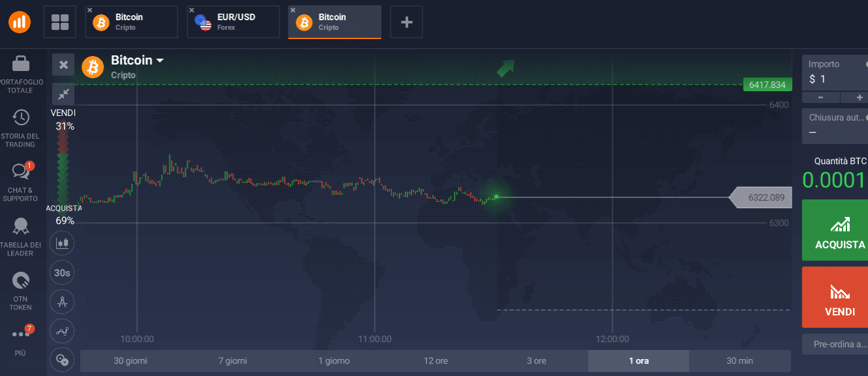Screen dimensions: 868x376
Task: Change the 30s candle interval
Action: pos(62,273)
